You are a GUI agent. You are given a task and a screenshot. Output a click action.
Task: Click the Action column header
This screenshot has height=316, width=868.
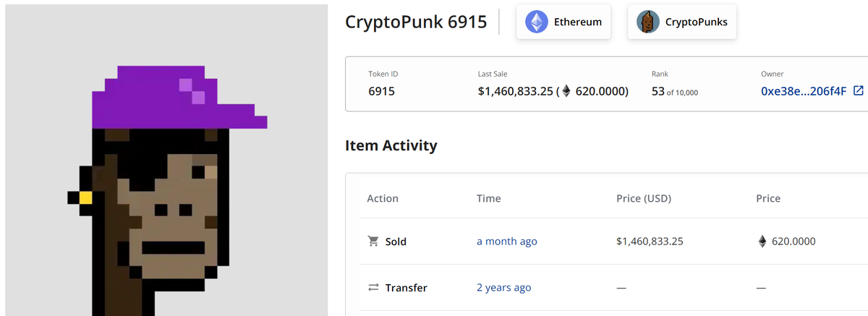383,198
